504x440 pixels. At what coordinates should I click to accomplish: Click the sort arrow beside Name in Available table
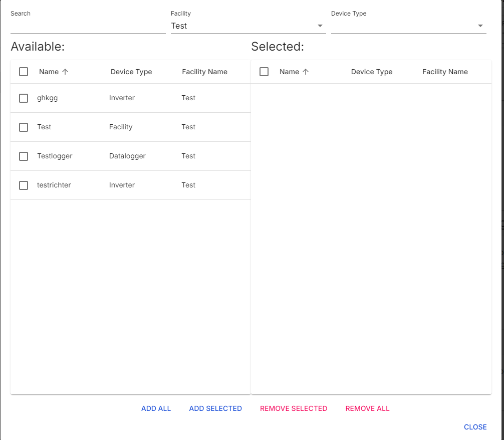click(x=65, y=72)
